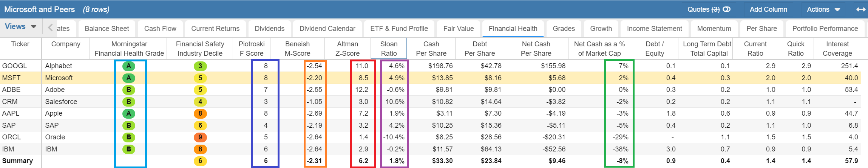
Task: Open the Views dropdown
Action: [x=21, y=27]
